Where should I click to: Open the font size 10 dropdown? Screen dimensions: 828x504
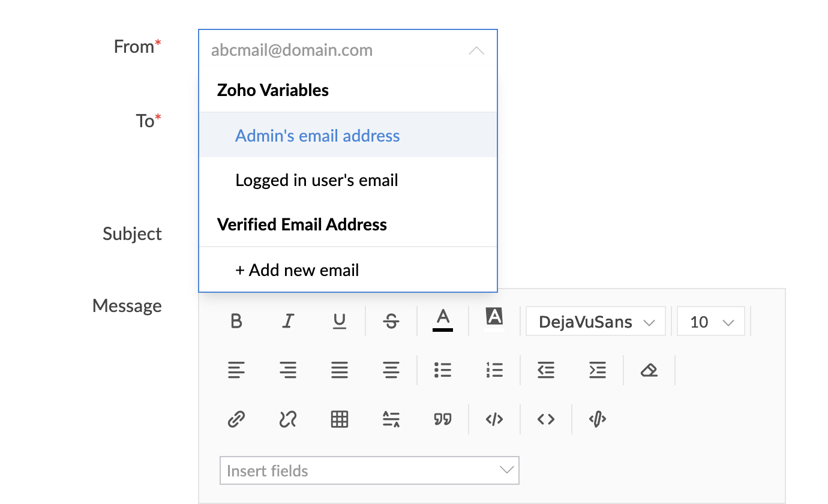point(711,322)
